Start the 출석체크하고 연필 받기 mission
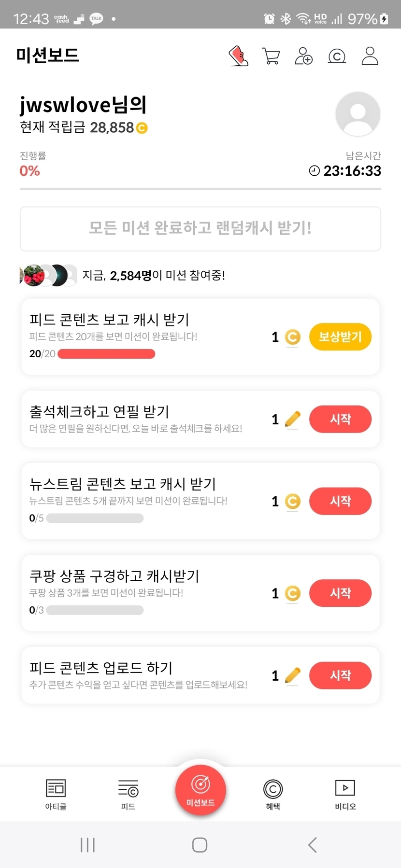Image resolution: width=401 pixels, height=868 pixels. coord(340,419)
